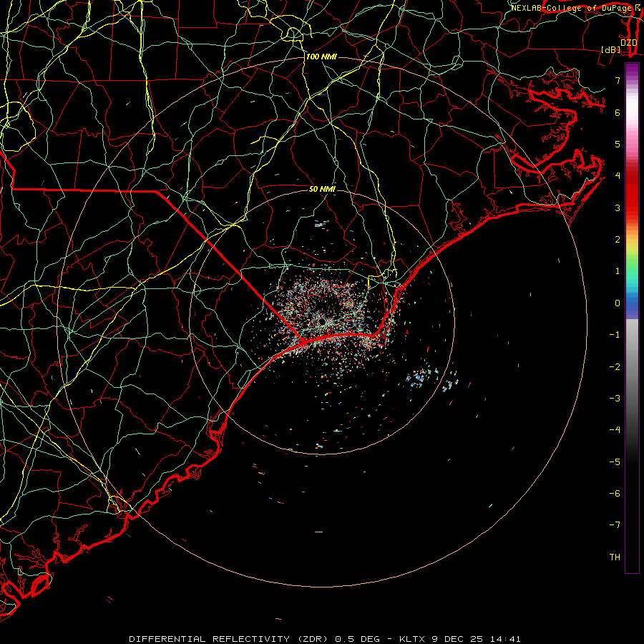Image resolution: width=644 pixels, height=644 pixels.
Task: Click the scale value 7
Action: click(x=618, y=80)
